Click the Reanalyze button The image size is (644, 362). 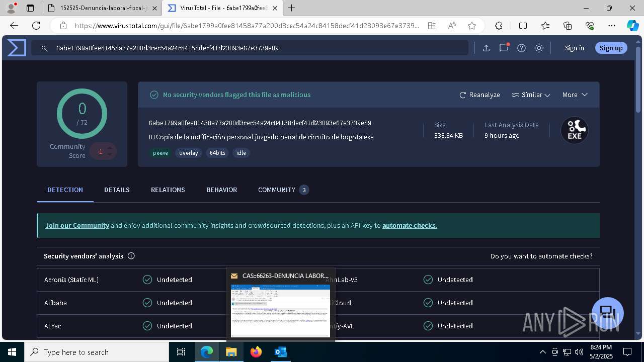(479, 95)
